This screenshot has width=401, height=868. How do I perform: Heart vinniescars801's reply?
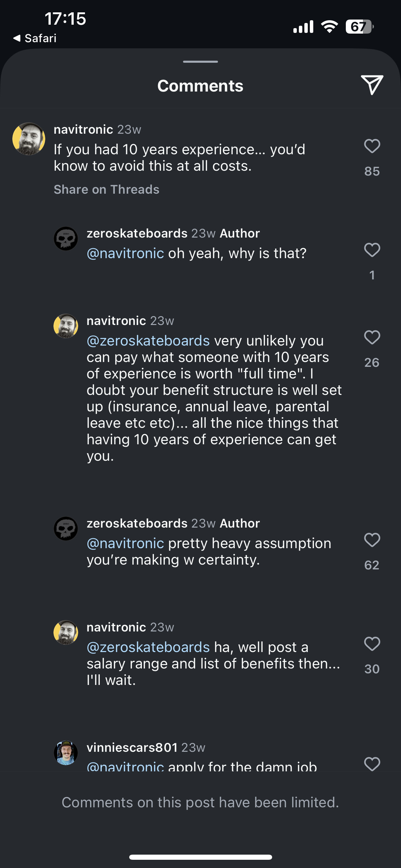coord(372,764)
